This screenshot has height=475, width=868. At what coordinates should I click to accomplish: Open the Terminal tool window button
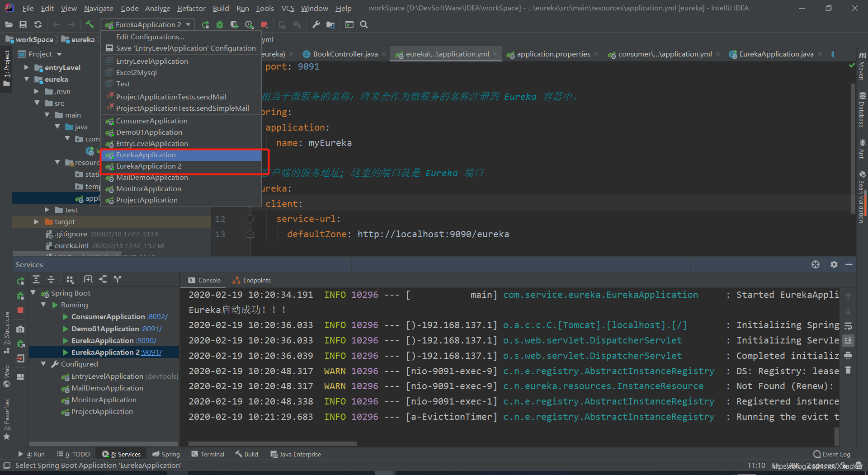(x=208, y=454)
